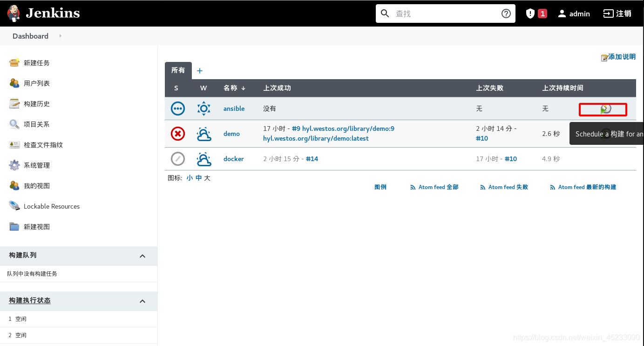
Task: Open the 构建执行状态 executor status link
Action: pyautogui.click(x=30, y=301)
